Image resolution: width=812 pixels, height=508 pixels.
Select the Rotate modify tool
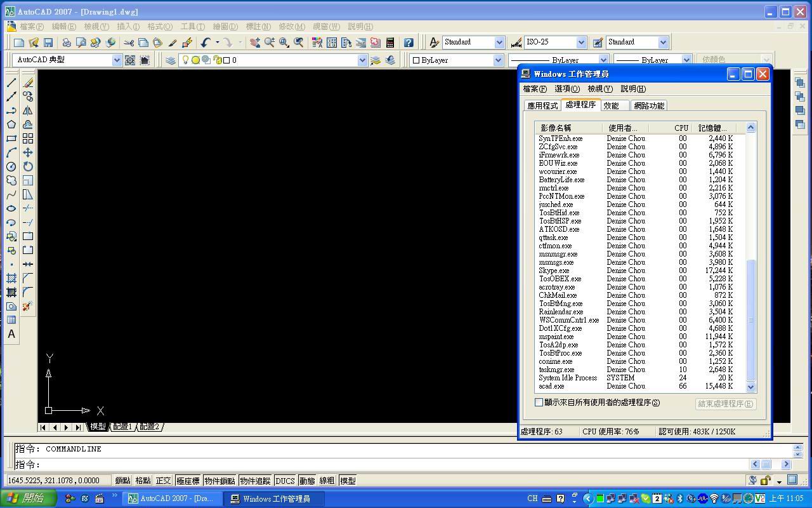coord(28,166)
